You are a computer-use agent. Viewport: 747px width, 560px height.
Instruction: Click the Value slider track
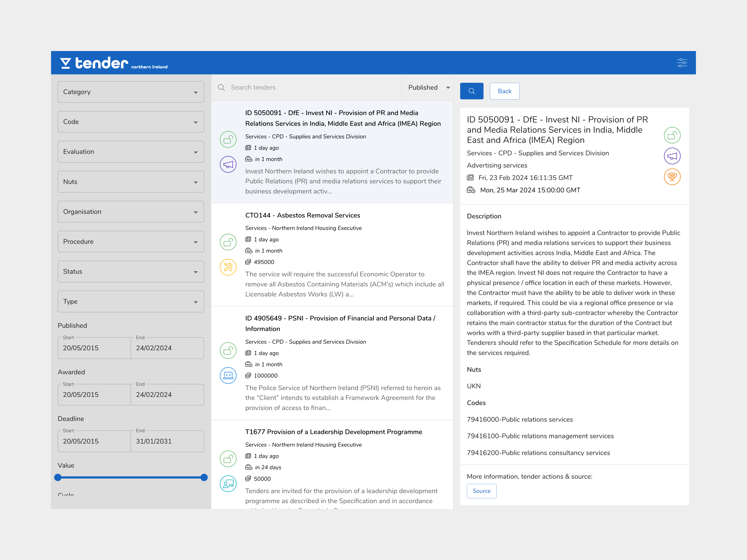(131, 477)
